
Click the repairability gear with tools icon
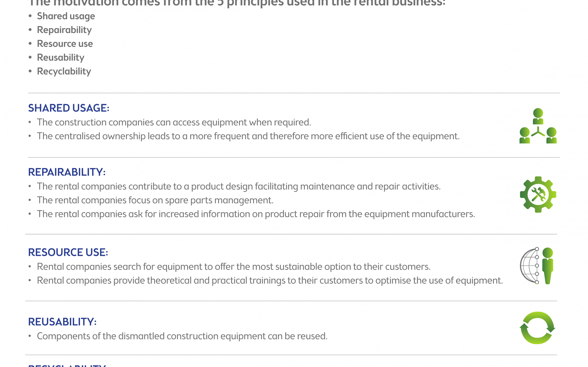coord(538,195)
